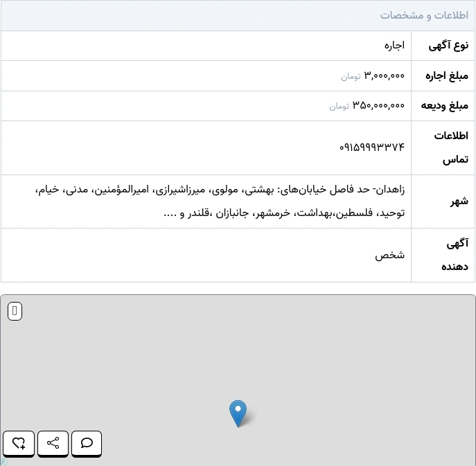
Task: Open the comment speech bubble button
Action: pyautogui.click(x=87, y=443)
